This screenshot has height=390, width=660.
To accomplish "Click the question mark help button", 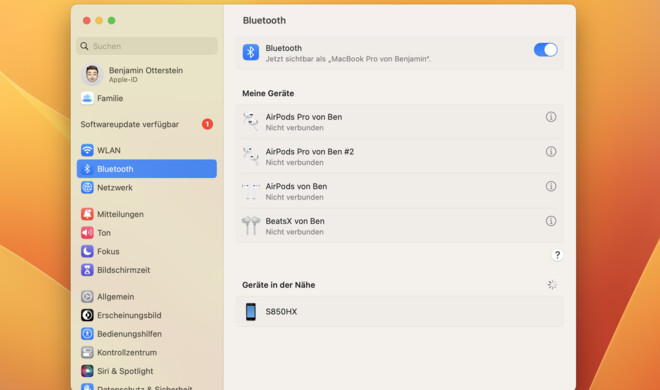I will [x=557, y=255].
